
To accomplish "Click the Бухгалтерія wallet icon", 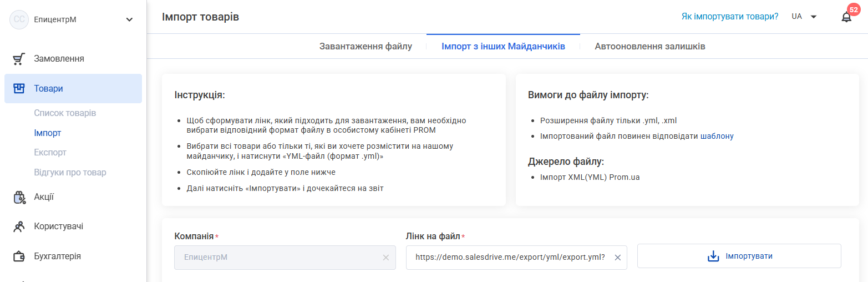I will tap(19, 256).
